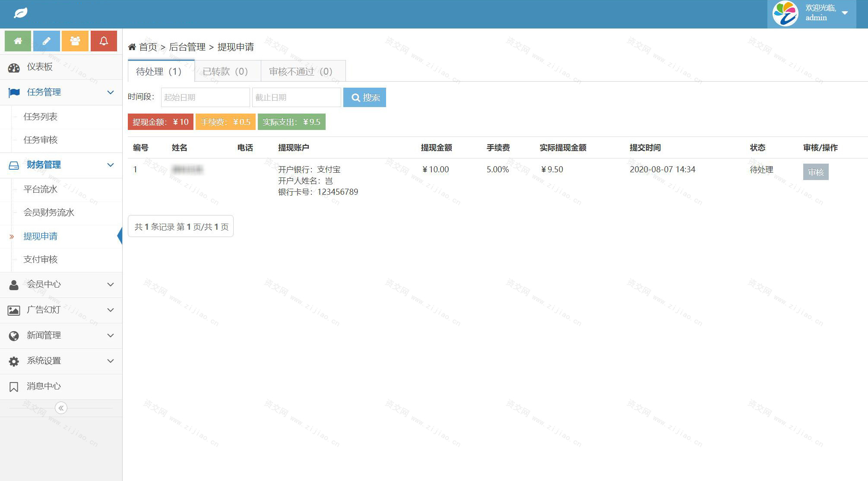Expand the 会员中心 menu chevron
This screenshot has height=481, width=868.
pos(111,285)
